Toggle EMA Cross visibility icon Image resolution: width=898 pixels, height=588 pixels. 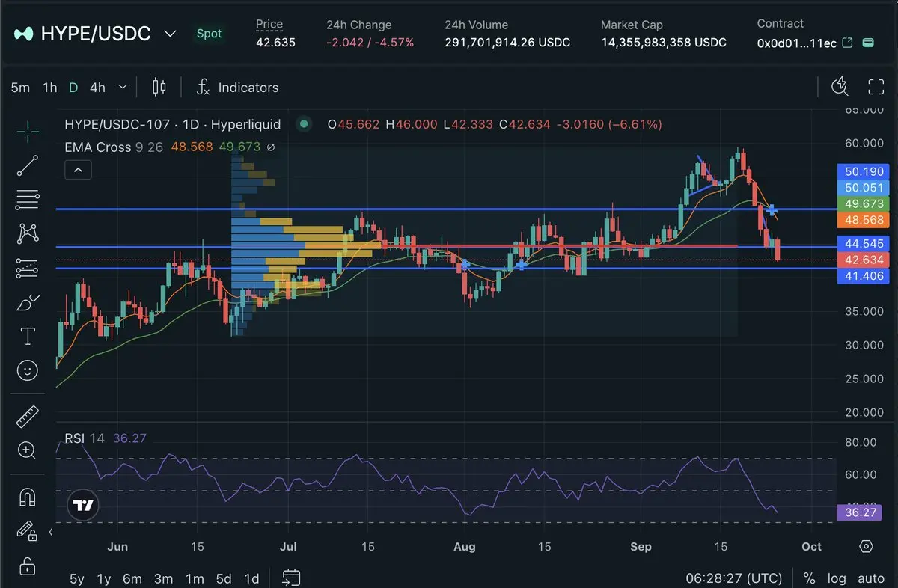pyautogui.click(x=270, y=147)
